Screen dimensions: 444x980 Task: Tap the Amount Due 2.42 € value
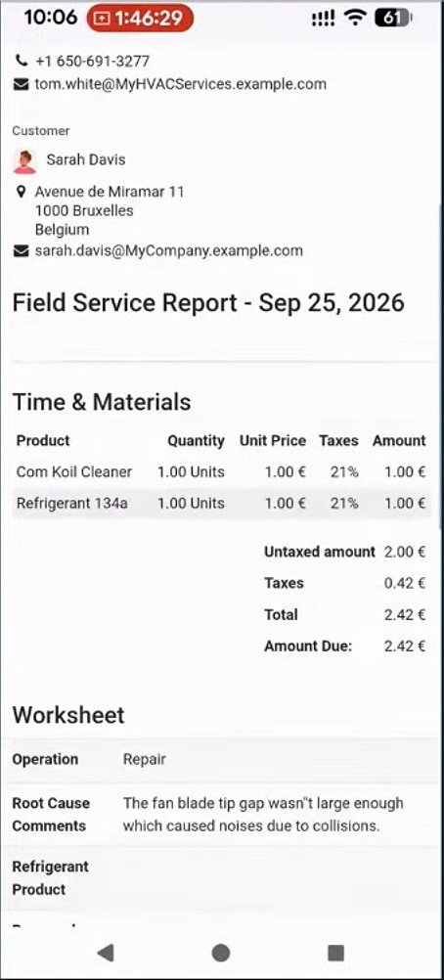tap(405, 646)
